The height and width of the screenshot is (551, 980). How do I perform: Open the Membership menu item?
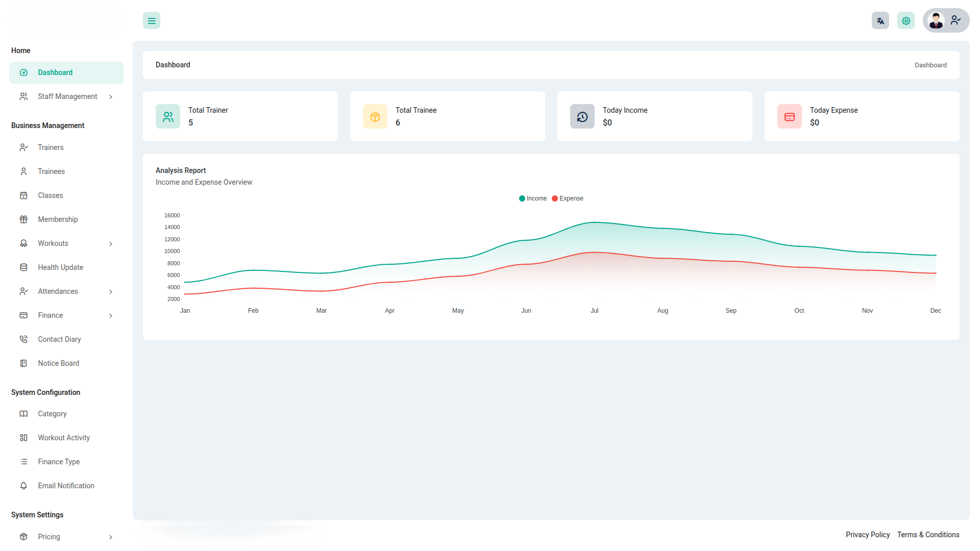coord(58,219)
